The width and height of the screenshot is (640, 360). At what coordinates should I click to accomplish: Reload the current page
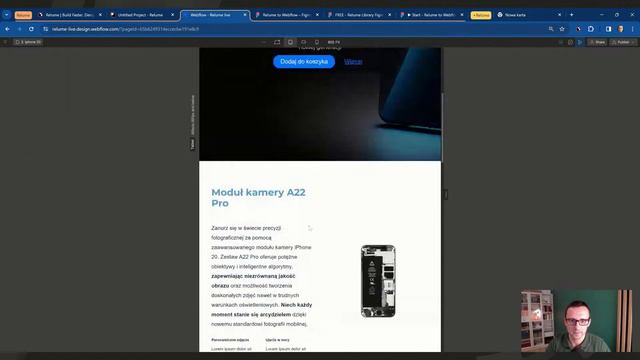31,29
